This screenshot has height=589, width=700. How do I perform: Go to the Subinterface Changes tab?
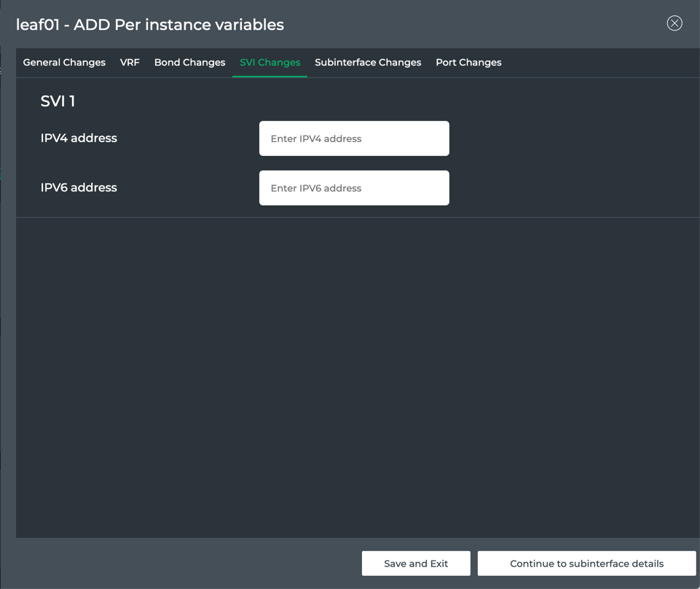pyautogui.click(x=368, y=63)
